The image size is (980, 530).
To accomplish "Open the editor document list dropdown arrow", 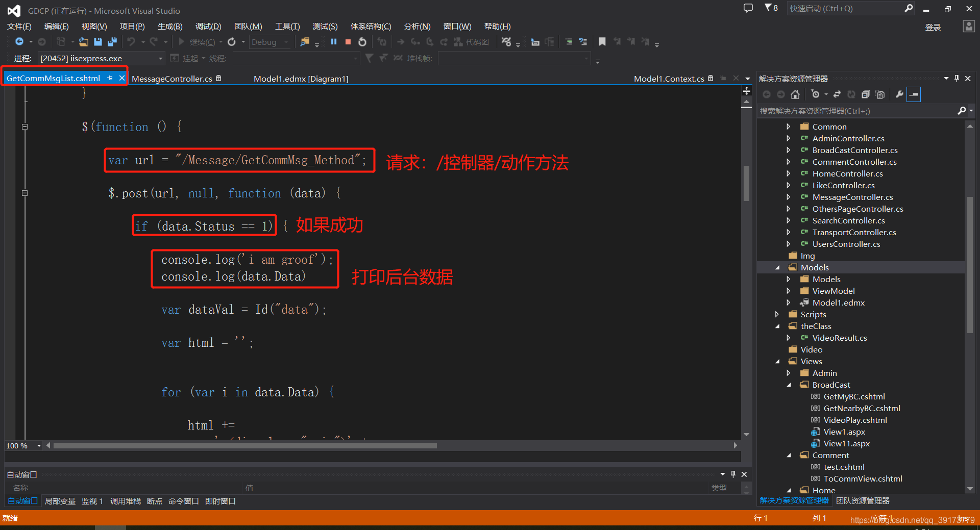I will coord(748,79).
